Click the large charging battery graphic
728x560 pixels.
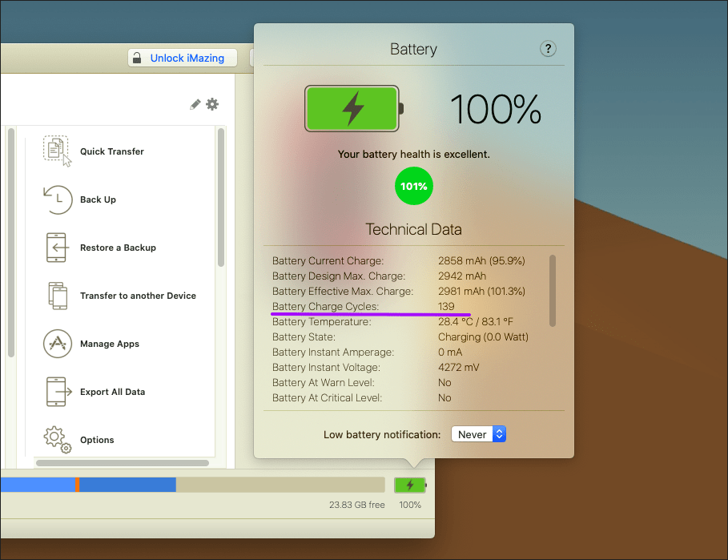click(353, 109)
